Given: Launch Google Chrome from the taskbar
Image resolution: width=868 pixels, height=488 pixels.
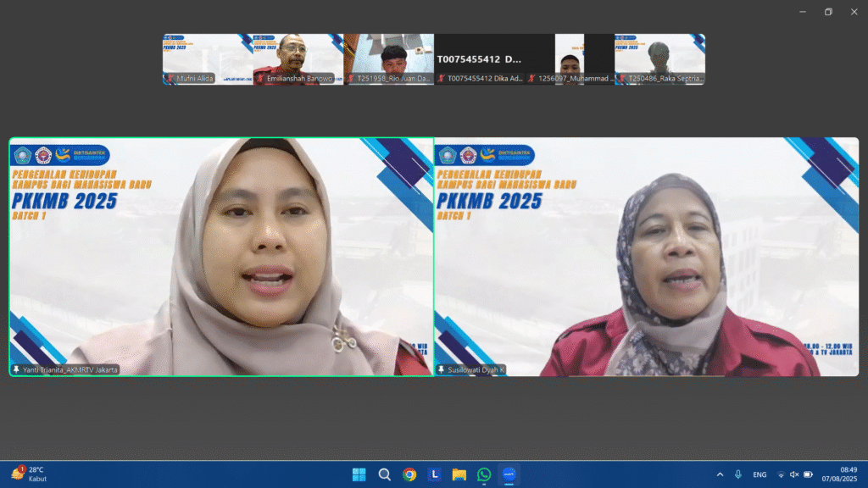Looking at the screenshot, I should click(409, 474).
